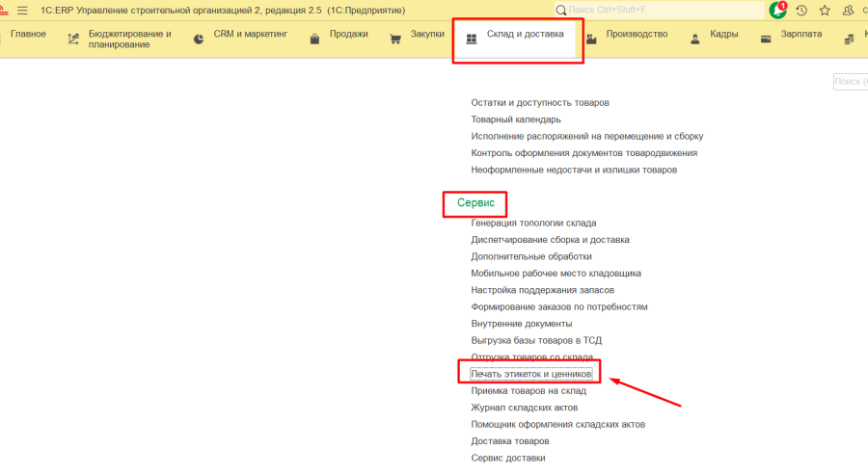Launch Генерация топологии склада
This screenshot has height=475, width=868.
coord(533,223)
